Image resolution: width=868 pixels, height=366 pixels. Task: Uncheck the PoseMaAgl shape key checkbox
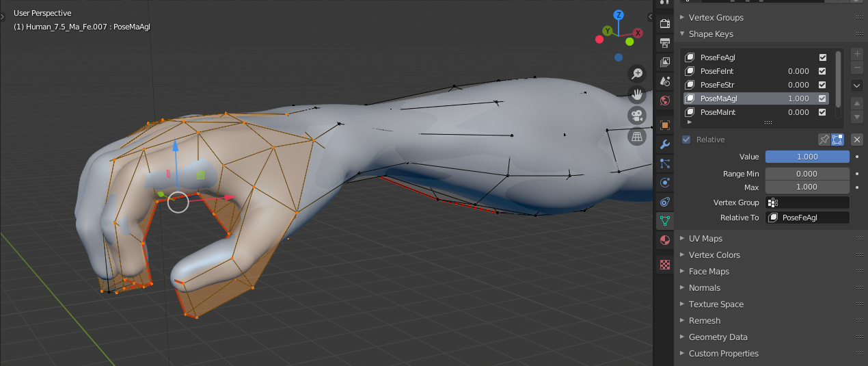(823, 99)
